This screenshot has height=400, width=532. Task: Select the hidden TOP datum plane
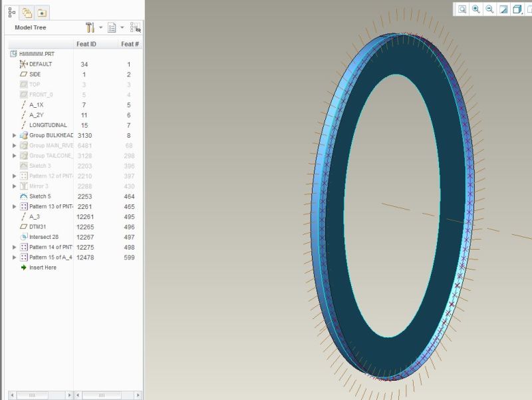click(x=35, y=85)
